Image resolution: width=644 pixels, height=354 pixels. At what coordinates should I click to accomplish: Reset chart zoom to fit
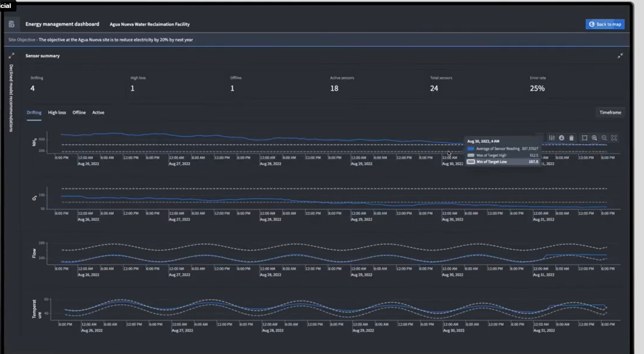click(x=614, y=138)
